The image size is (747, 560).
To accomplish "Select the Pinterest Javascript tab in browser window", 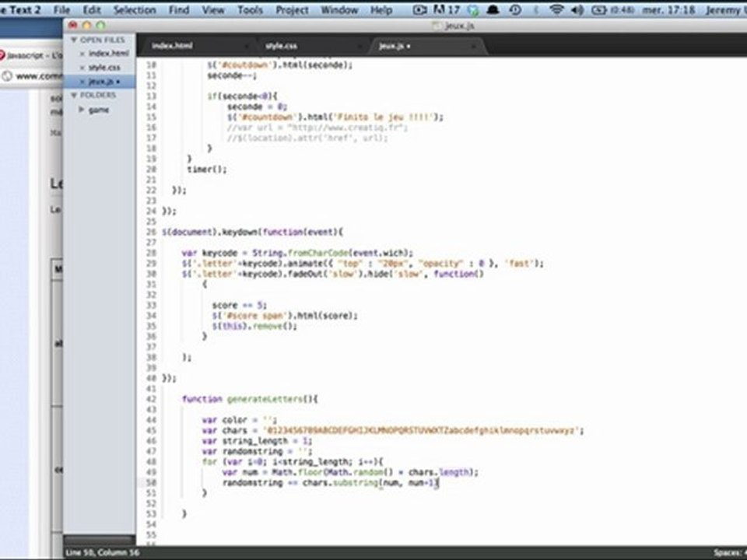I will [35, 55].
